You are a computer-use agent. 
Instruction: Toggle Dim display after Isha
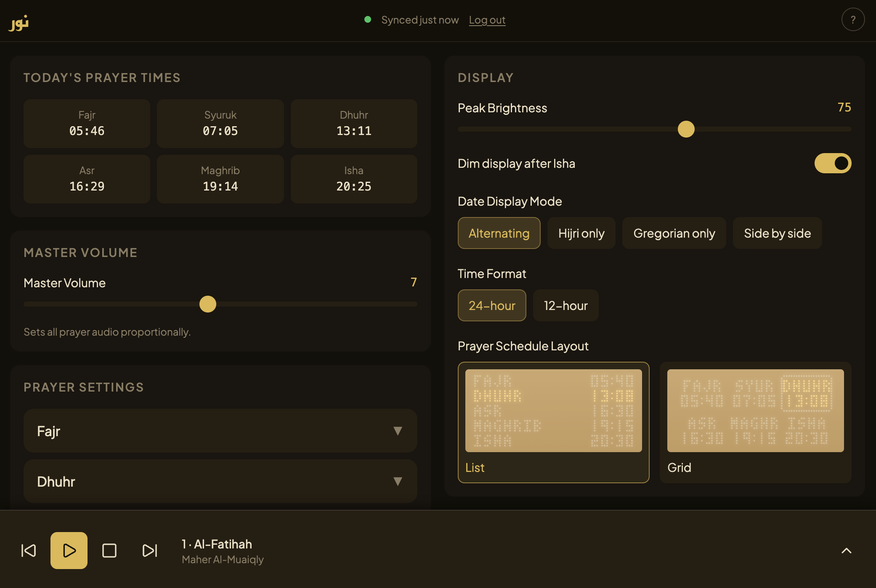(833, 163)
